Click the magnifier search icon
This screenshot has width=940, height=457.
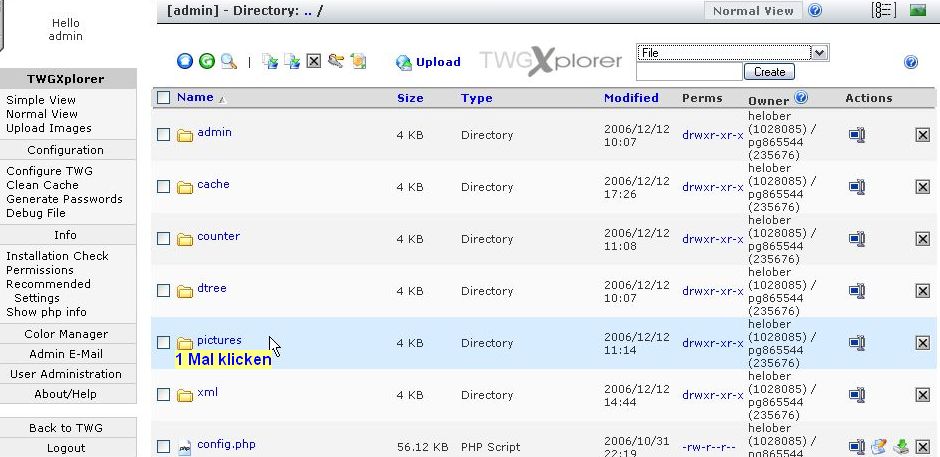tap(229, 62)
